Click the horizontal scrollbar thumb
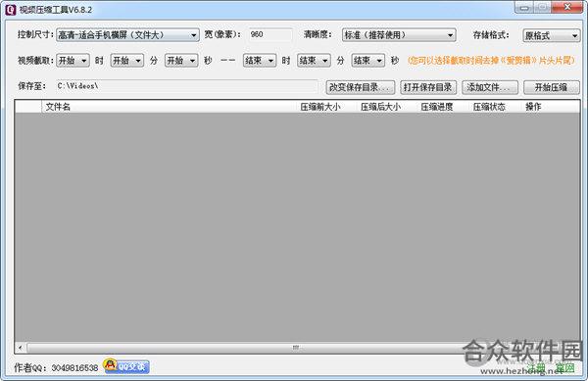The width and height of the screenshot is (588, 381). click(x=296, y=348)
